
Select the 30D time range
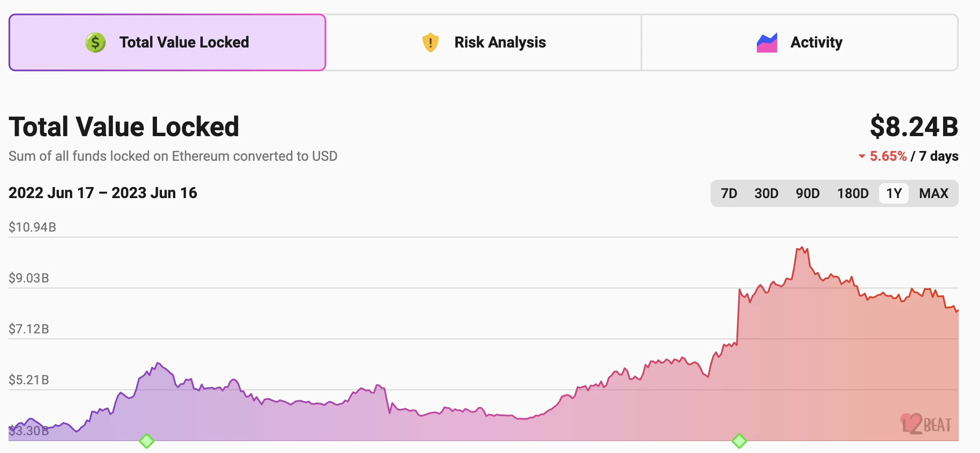click(766, 193)
